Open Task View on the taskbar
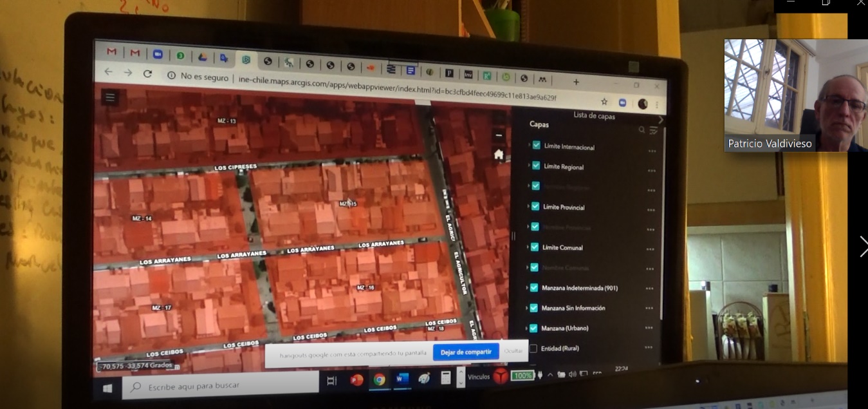This screenshot has height=409, width=868. click(332, 381)
